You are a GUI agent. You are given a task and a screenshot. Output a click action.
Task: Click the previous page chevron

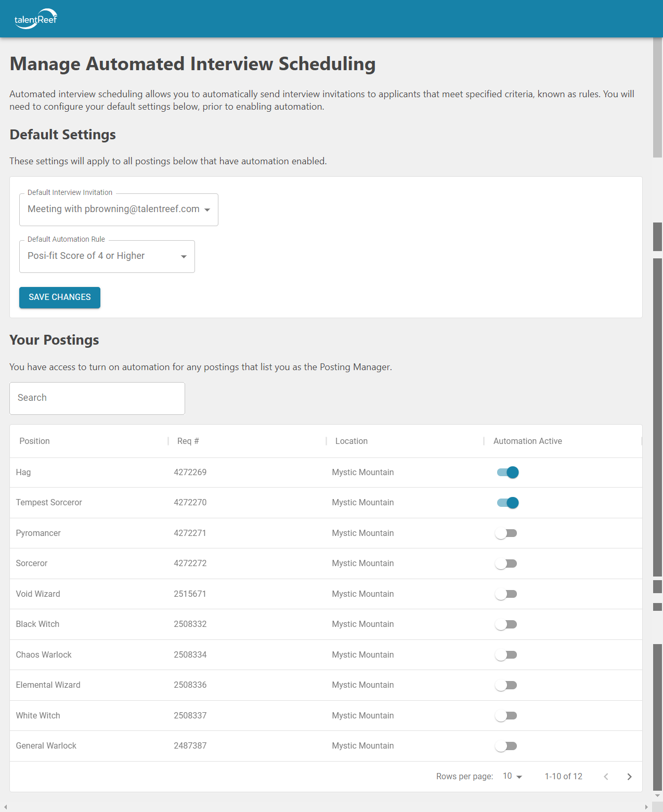click(606, 776)
